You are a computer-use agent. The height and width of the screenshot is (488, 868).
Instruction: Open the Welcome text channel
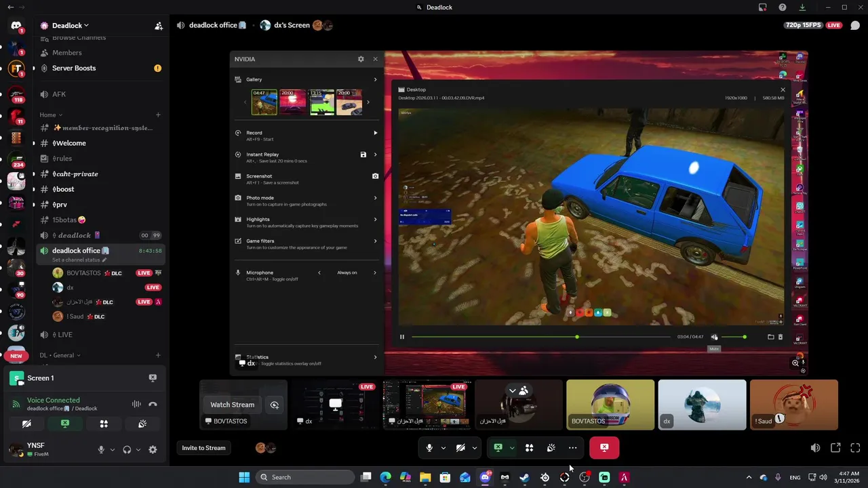69,143
